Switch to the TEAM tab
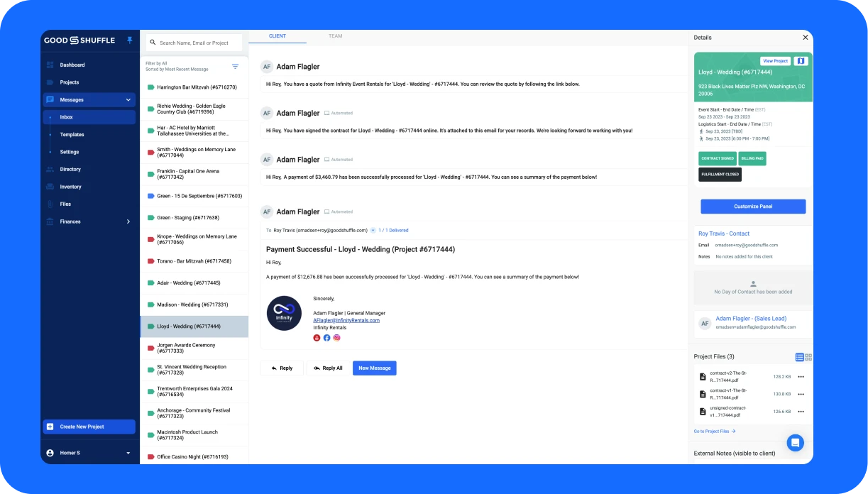This screenshot has height=494, width=868. (335, 36)
